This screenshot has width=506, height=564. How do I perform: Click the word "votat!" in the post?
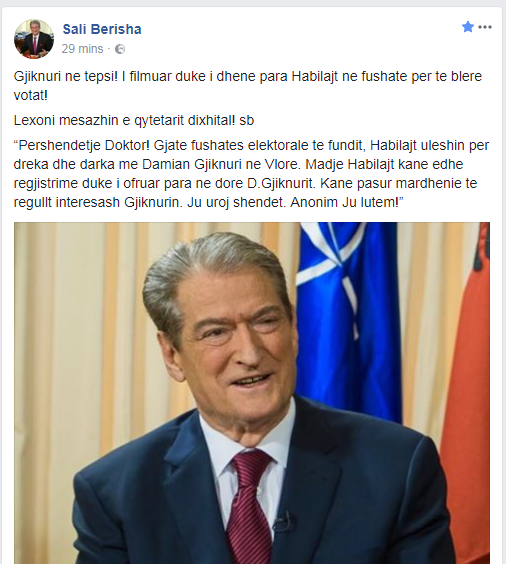click(x=31, y=95)
